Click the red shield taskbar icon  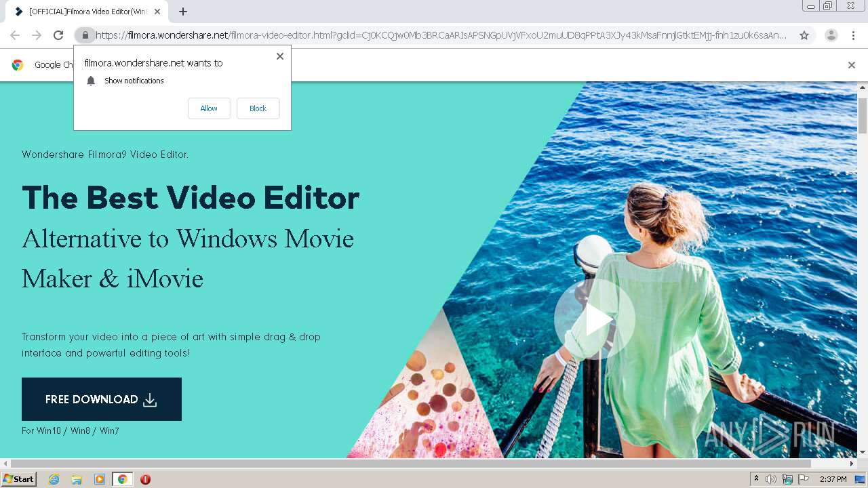145,479
